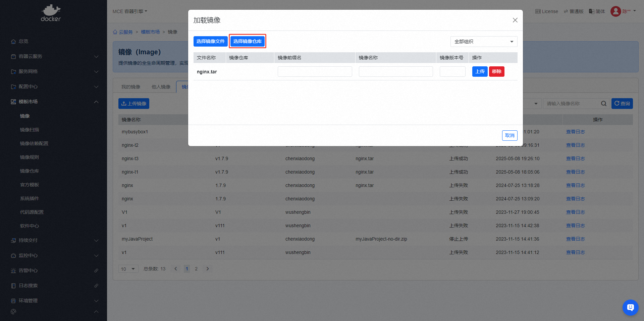Image resolution: width=644 pixels, height=321 pixels.
Task: Click the 取消 button in dialog
Action: pyautogui.click(x=509, y=135)
